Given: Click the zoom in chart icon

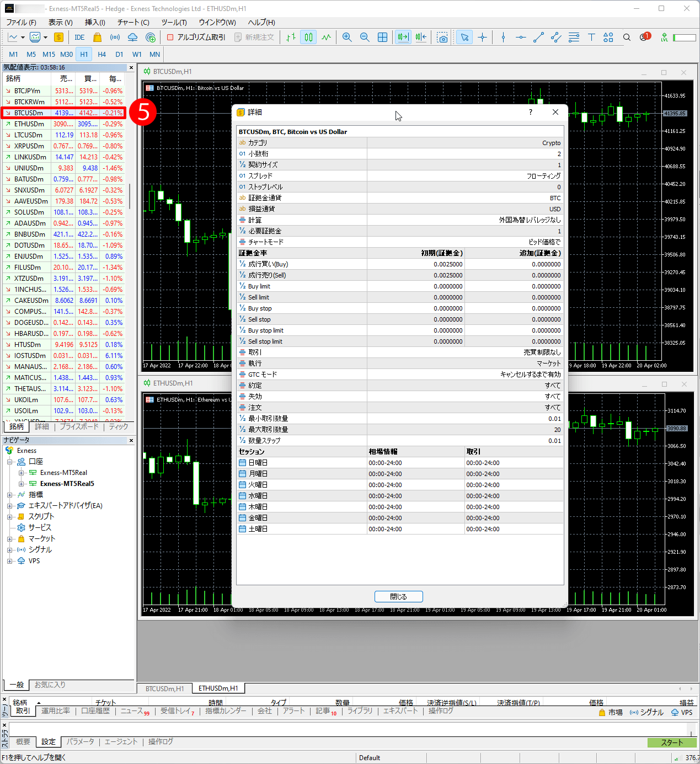Looking at the screenshot, I should 347,38.
